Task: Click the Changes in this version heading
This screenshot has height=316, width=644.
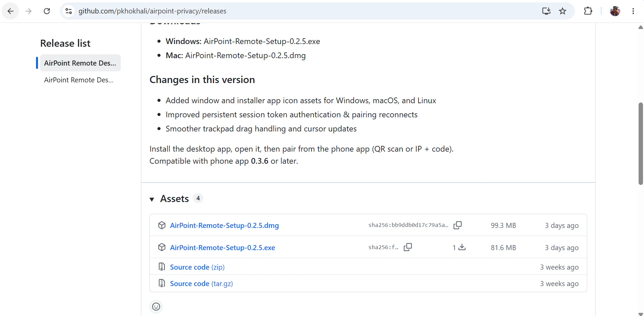Action: coord(202,80)
